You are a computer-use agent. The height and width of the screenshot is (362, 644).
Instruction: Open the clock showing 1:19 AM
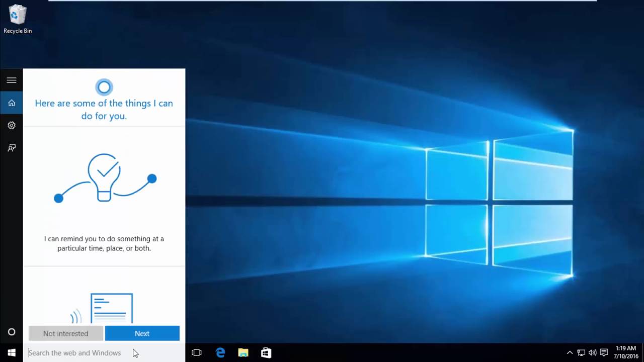coord(626,352)
